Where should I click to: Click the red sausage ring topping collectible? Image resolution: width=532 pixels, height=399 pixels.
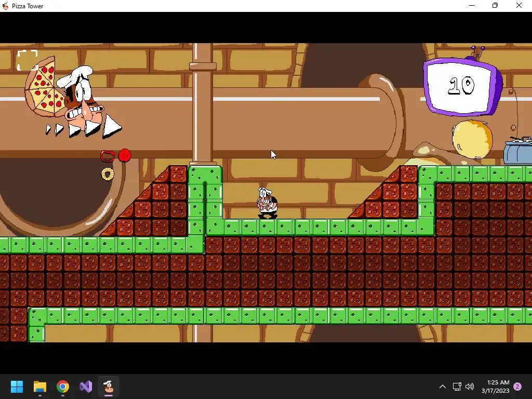pyautogui.click(x=108, y=156)
